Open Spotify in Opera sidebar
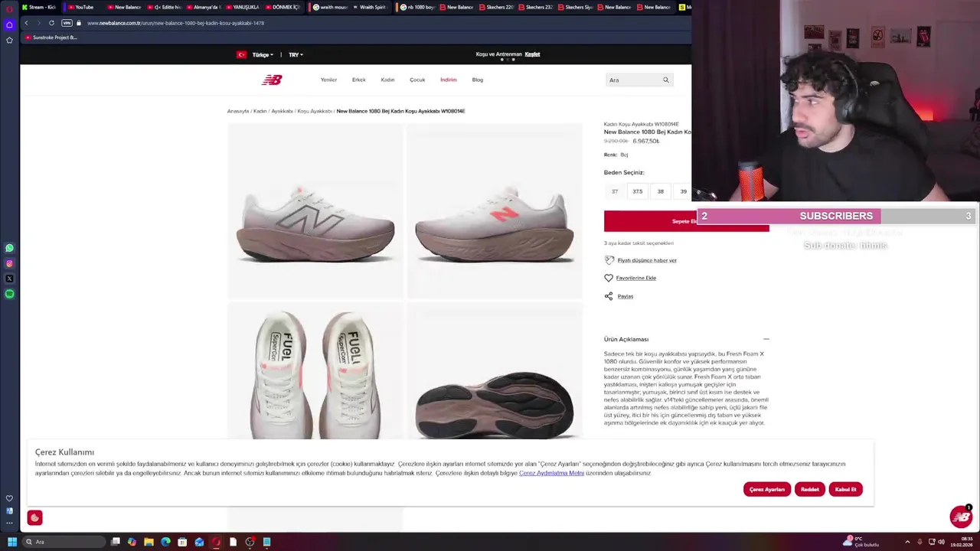Screen dimensions: 980x551 pyautogui.click(x=9, y=294)
